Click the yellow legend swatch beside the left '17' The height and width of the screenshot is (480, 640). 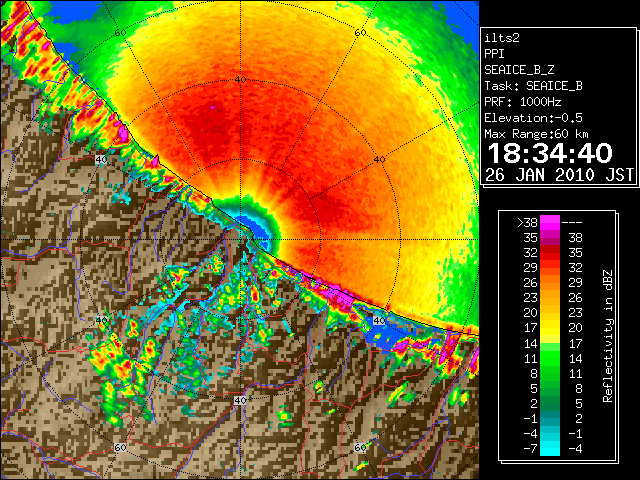tap(550, 328)
